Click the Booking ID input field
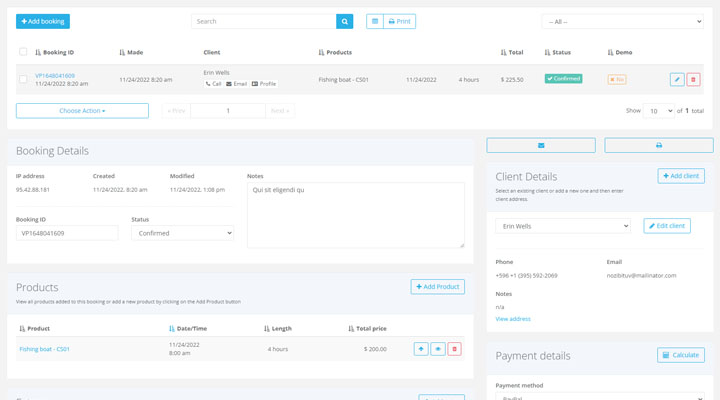 pyautogui.click(x=67, y=233)
